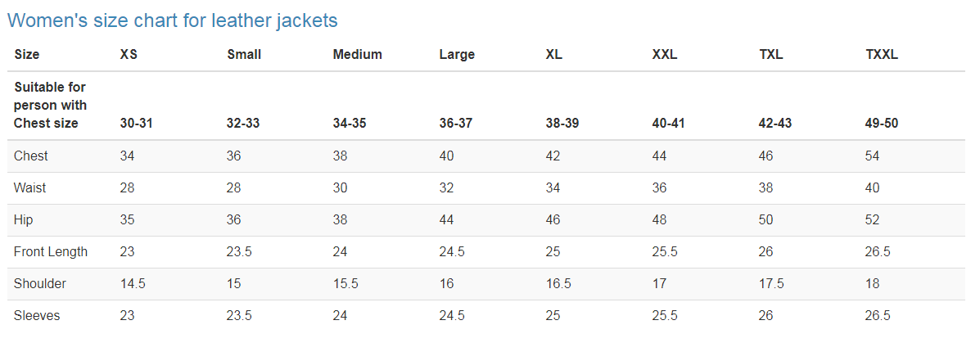
Task: Click the Hip row label
Action: (23, 219)
